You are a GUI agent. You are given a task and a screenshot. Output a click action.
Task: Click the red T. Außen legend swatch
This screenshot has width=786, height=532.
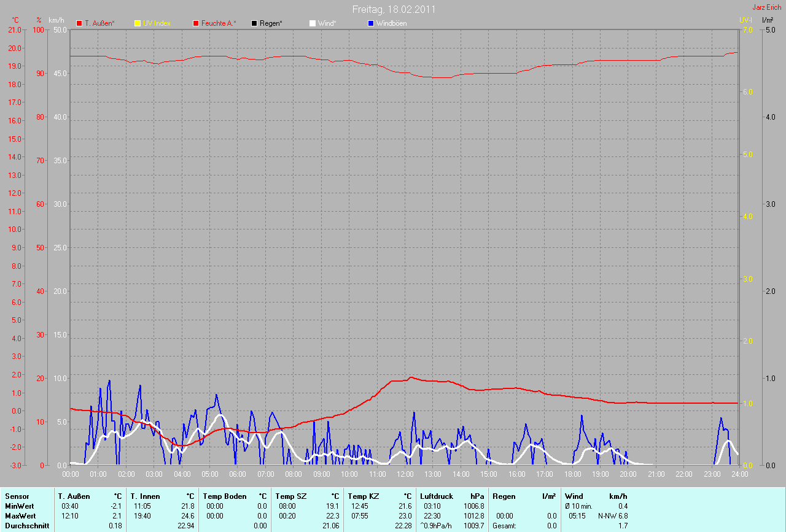click(x=79, y=23)
